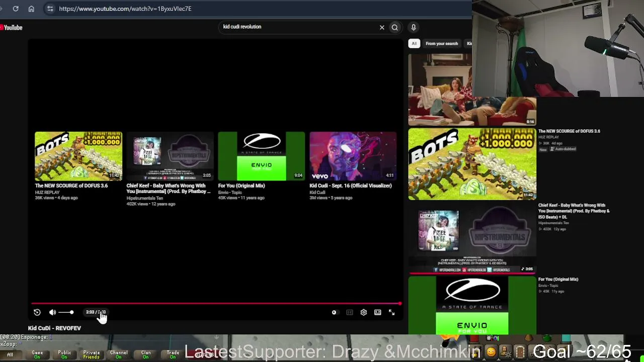The width and height of the screenshot is (644, 362).
Task: Select the 'All' filter chip
Action: [x=414, y=44]
